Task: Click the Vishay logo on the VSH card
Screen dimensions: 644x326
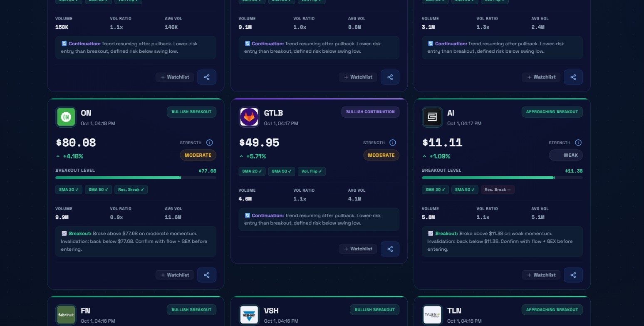Action: (x=249, y=315)
